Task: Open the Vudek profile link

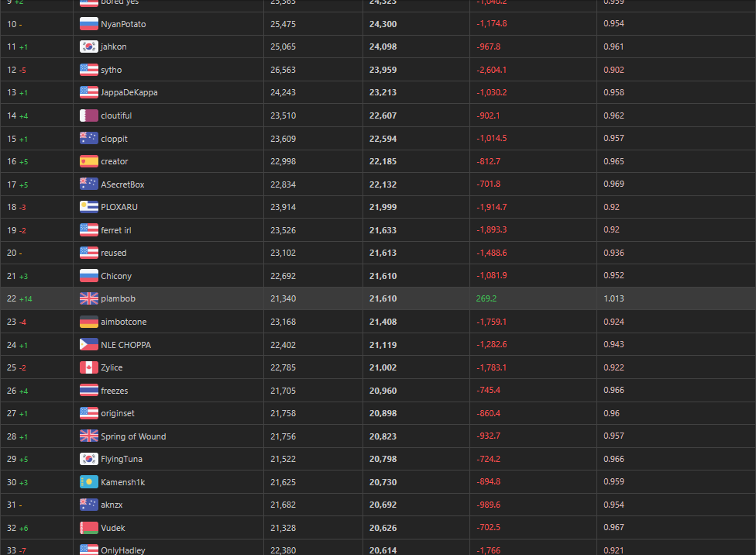Action: pos(113,528)
